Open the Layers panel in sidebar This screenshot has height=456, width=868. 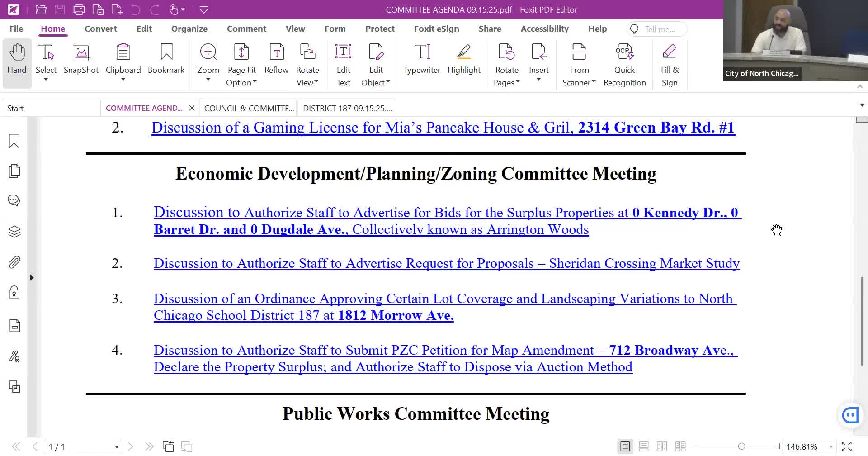(14, 232)
